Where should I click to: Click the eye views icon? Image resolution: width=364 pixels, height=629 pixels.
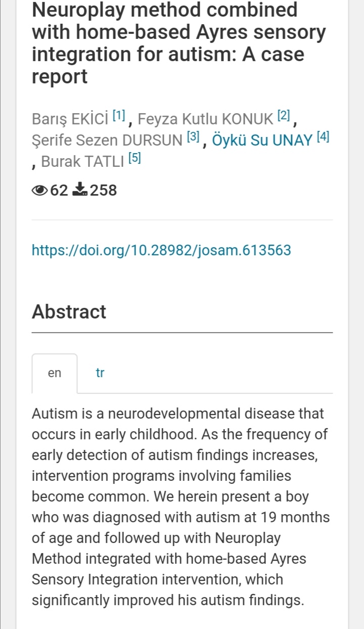click(40, 190)
